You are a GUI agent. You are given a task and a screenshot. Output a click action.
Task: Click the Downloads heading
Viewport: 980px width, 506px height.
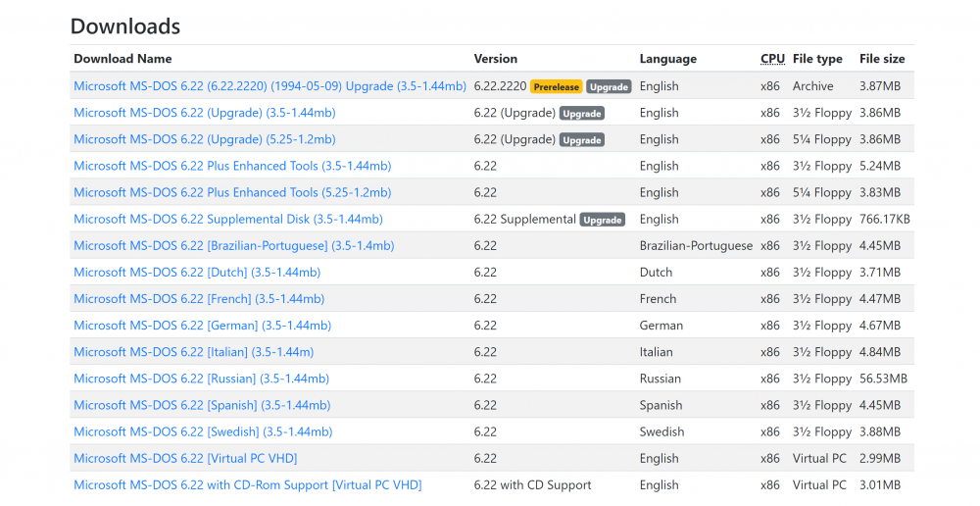click(125, 26)
